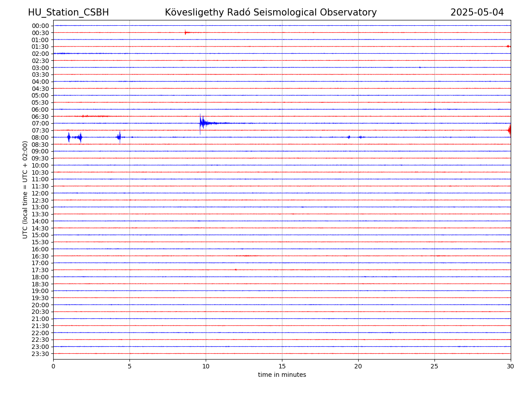Select the 12:00 row time label
This screenshot has height=399, width=532.
tap(40, 193)
